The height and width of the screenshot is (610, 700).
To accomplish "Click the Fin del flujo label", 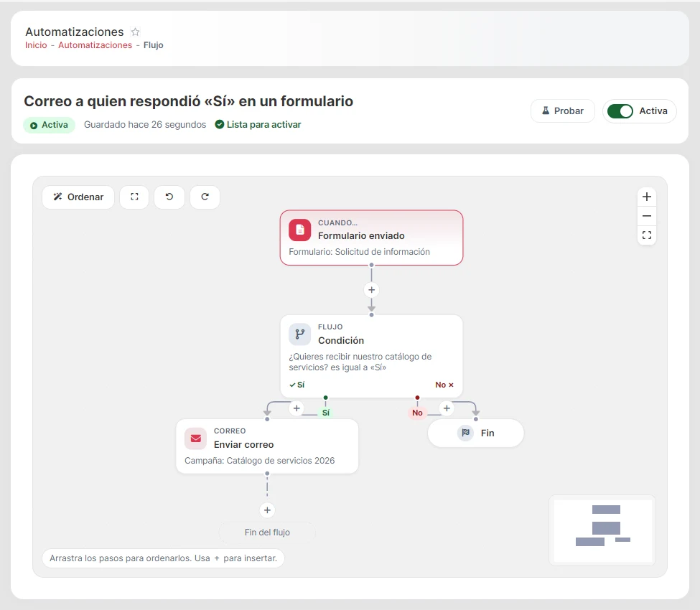I will 267,532.
